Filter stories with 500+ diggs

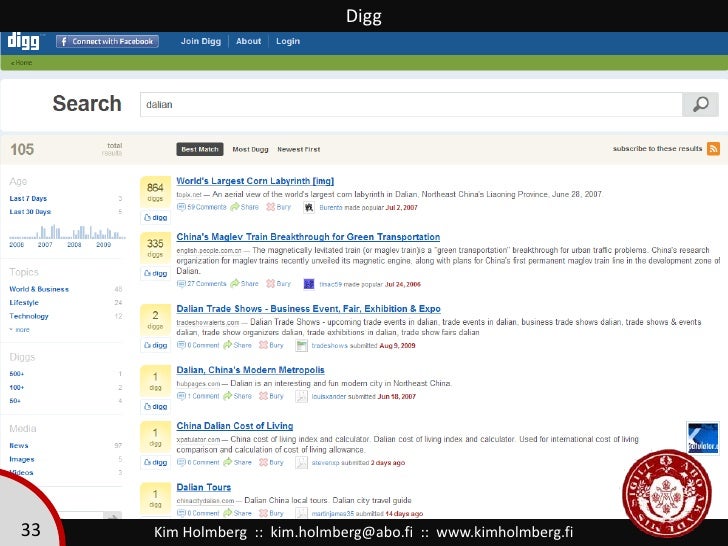point(17,374)
